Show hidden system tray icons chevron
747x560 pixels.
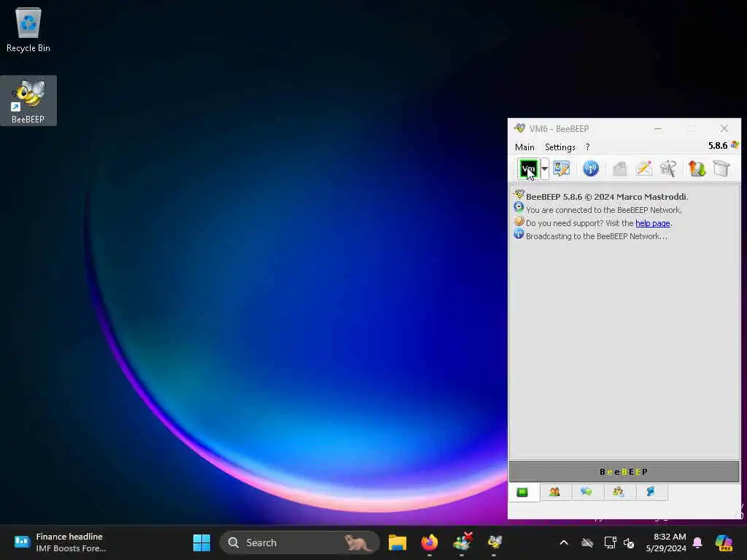pos(564,542)
